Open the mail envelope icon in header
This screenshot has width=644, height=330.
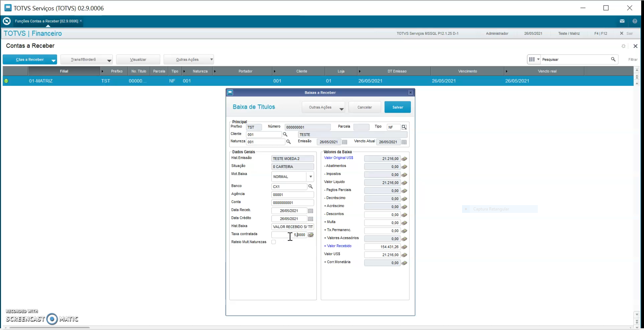622,21
